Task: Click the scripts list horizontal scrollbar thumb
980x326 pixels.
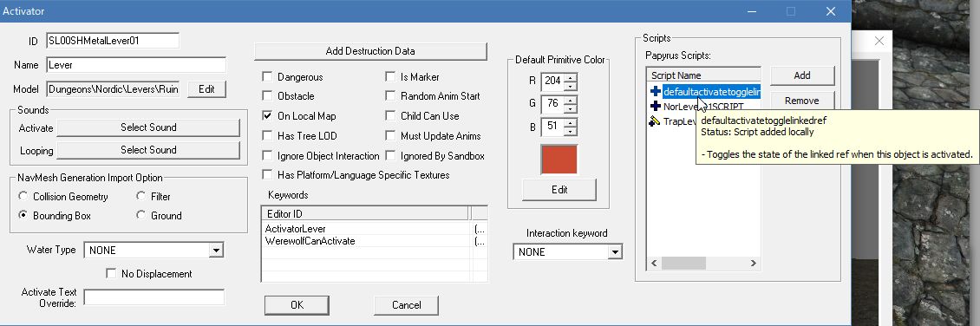Action: 683,264
